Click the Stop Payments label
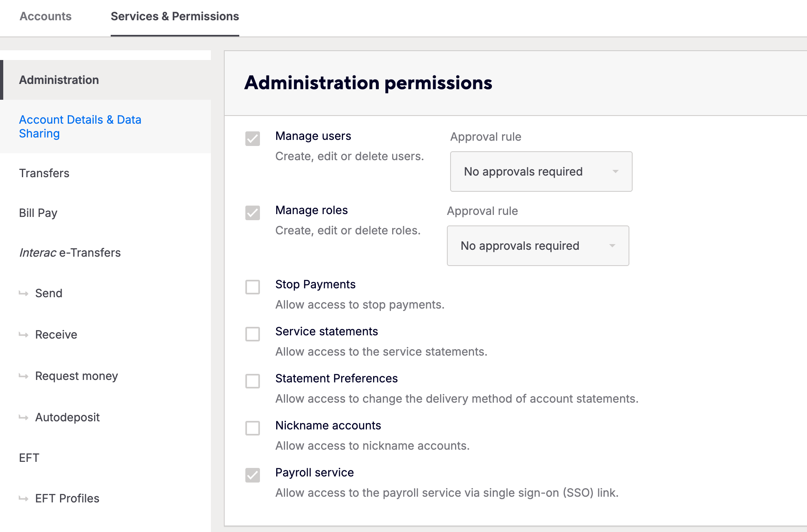 tap(316, 284)
